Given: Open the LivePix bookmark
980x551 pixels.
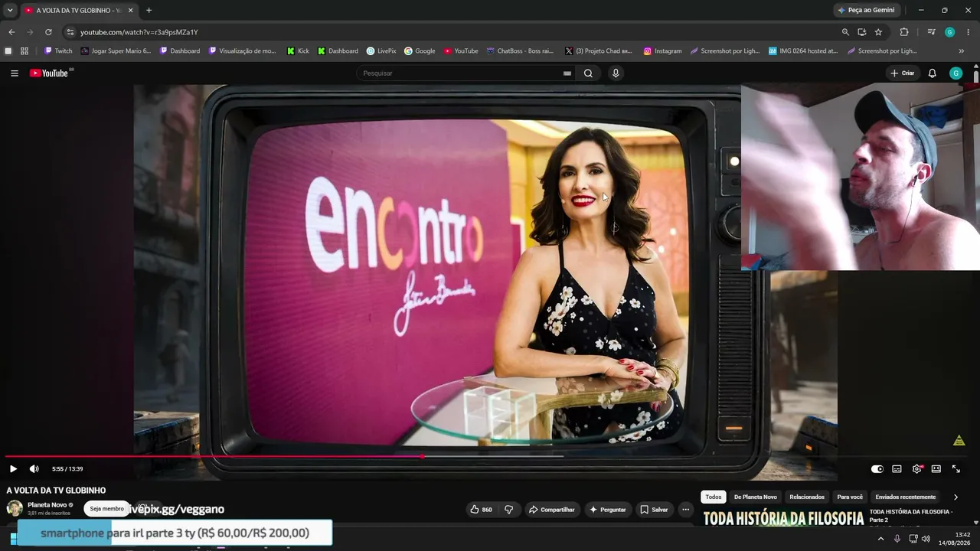Looking at the screenshot, I should pyautogui.click(x=381, y=51).
